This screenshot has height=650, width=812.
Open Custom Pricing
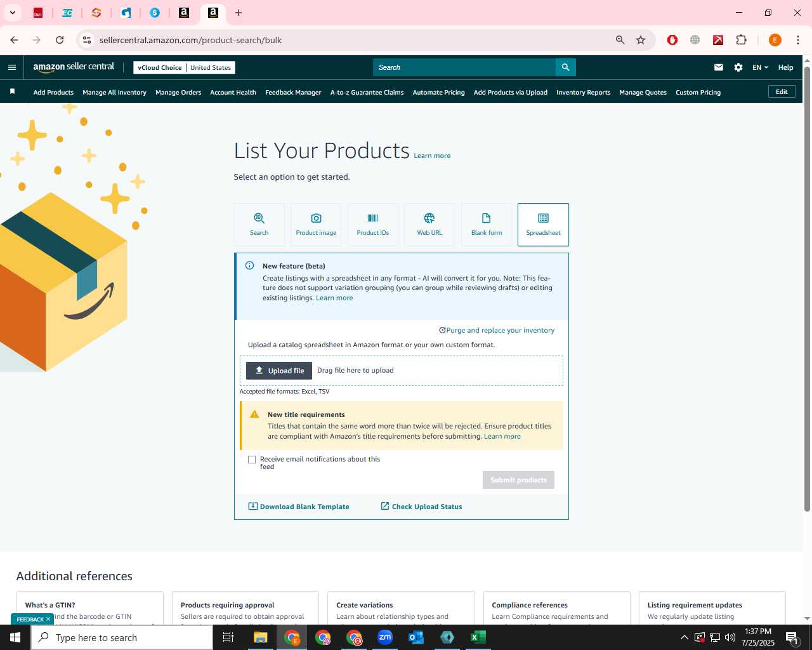point(698,93)
